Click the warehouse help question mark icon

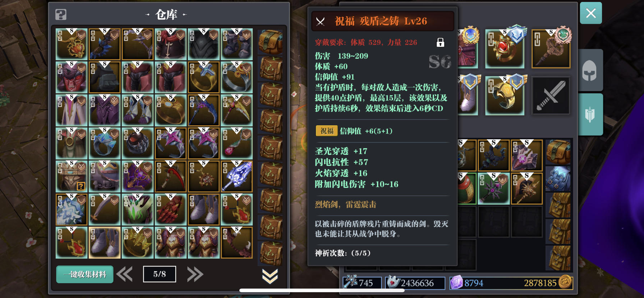(x=61, y=15)
